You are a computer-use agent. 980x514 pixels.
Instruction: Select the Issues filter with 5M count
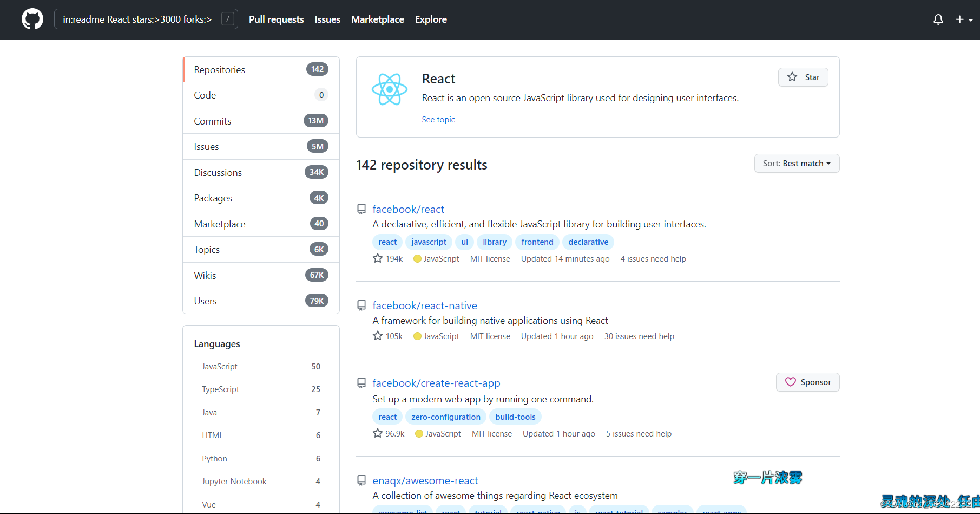tap(261, 147)
